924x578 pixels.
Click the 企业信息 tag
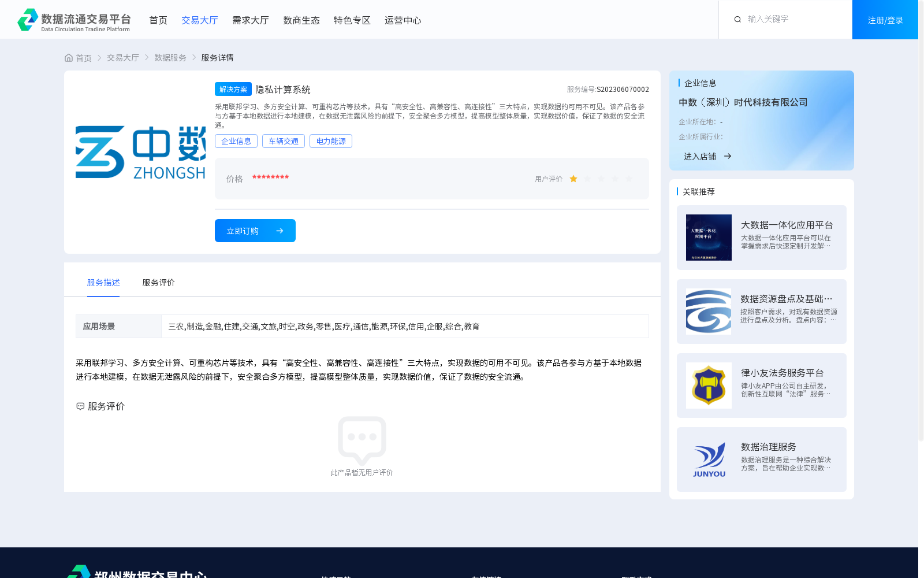click(236, 141)
